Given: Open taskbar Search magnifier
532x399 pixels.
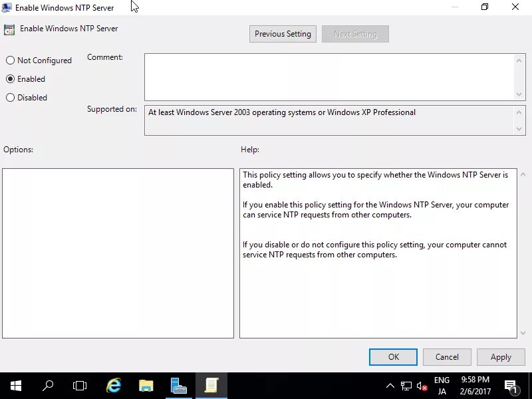Looking at the screenshot, I should (48, 386).
